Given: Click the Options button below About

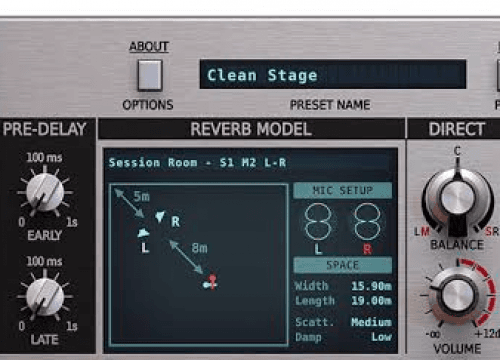Looking at the screenshot, I should [x=150, y=75].
